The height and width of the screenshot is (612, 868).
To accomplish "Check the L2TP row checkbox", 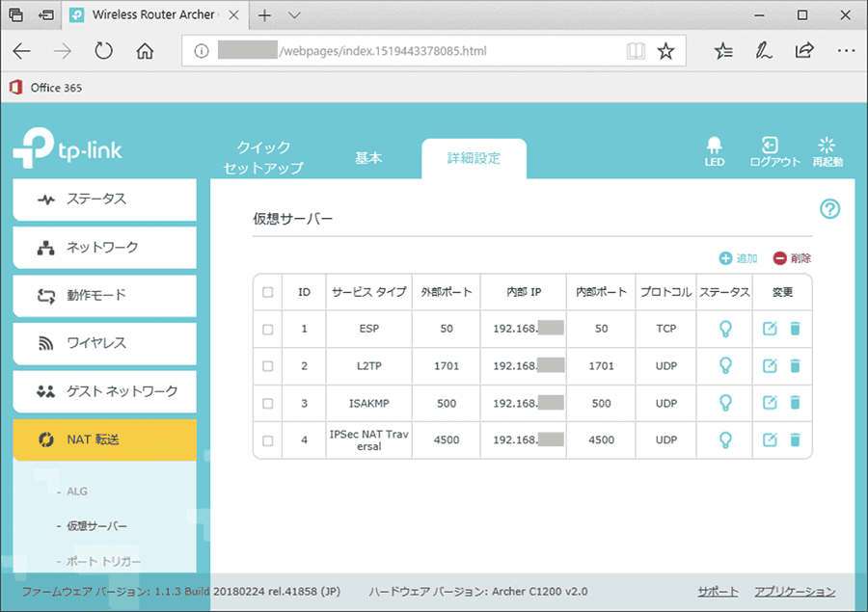I will pos(268,366).
